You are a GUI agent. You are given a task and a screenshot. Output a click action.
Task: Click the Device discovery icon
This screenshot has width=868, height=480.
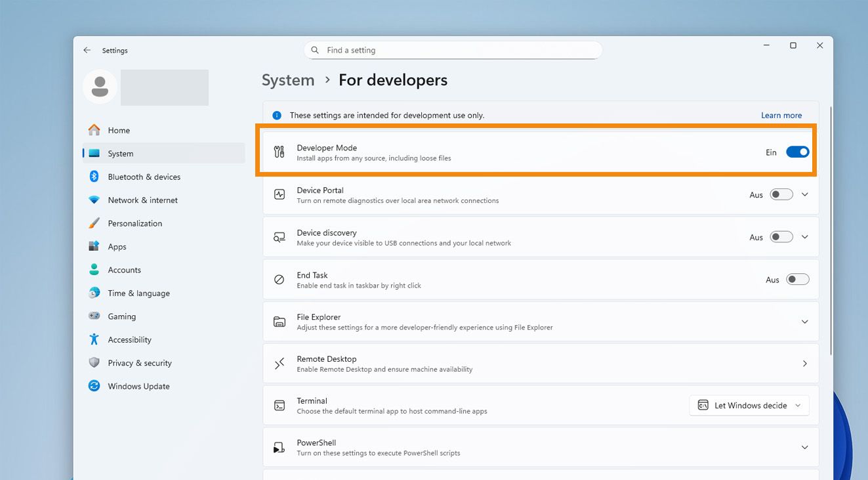click(x=279, y=238)
